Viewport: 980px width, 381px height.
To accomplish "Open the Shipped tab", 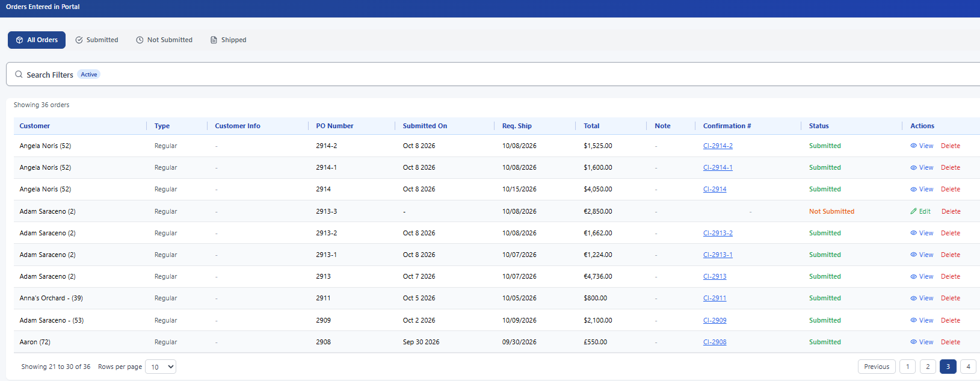I will (x=228, y=40).
